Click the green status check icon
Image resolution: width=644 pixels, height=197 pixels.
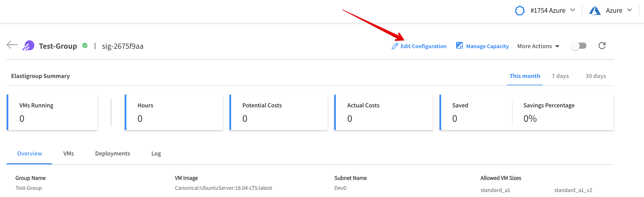85,46
